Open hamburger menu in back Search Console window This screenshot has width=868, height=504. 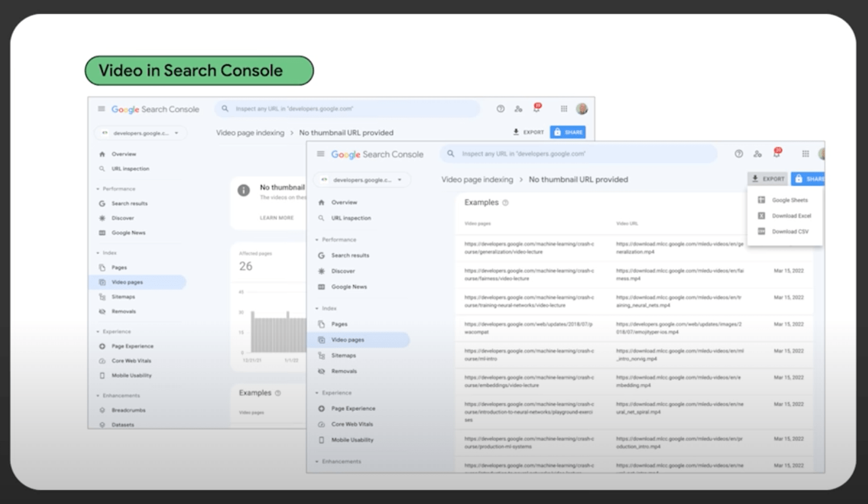point(101,109)
